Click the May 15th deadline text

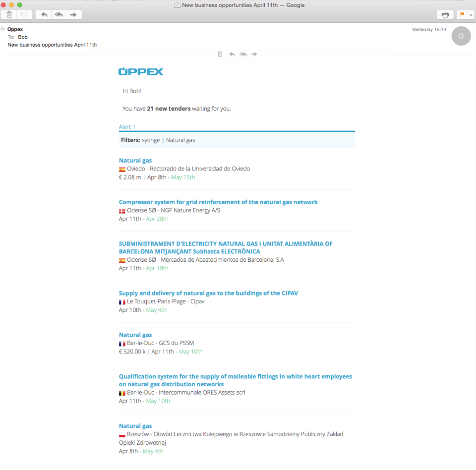pyautogui.click(x=183, y=177)
